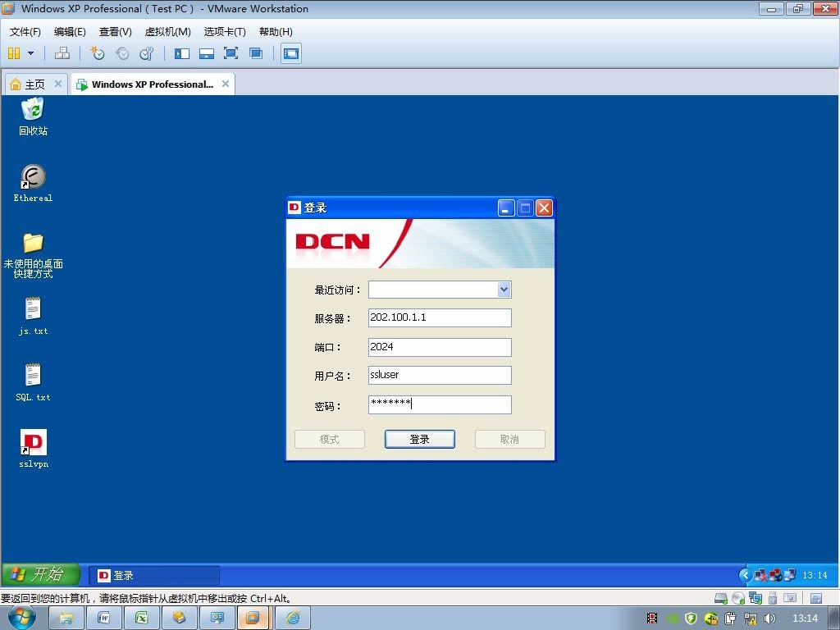This screenshot has width=840, height=630.
Task: Open Internet Explorer from host taskbar
Action: (x=293, y=619)
